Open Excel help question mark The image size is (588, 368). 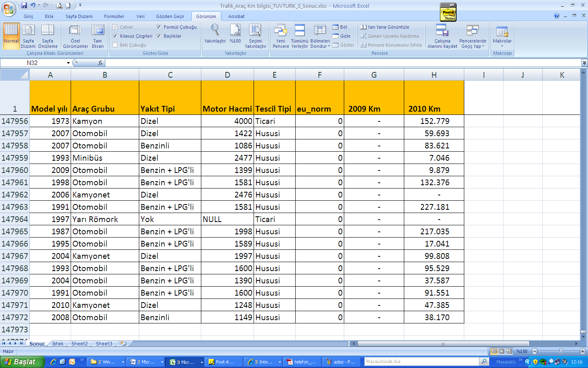click(x=557, y=16)
